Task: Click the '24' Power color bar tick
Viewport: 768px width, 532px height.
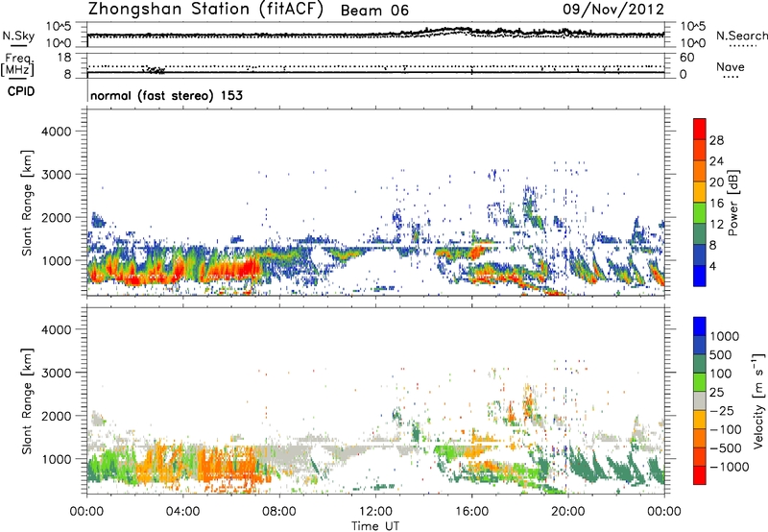Action: point(716,161)
